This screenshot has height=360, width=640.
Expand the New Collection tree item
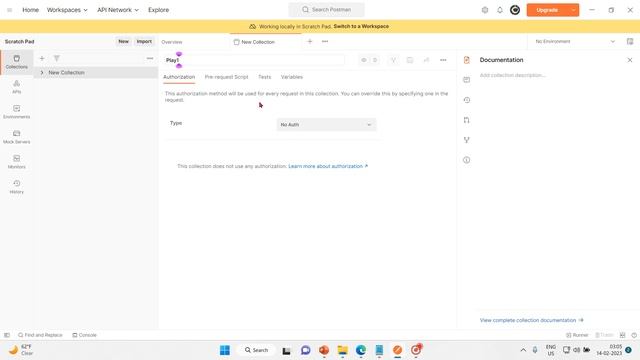(42, 72)
